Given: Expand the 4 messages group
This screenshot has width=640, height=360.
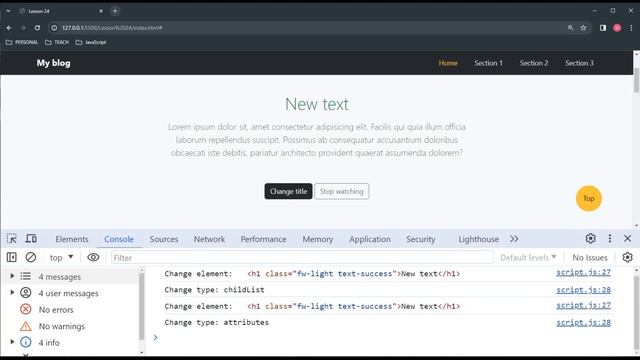Looking at the screenshot, I should click(12, 276).
